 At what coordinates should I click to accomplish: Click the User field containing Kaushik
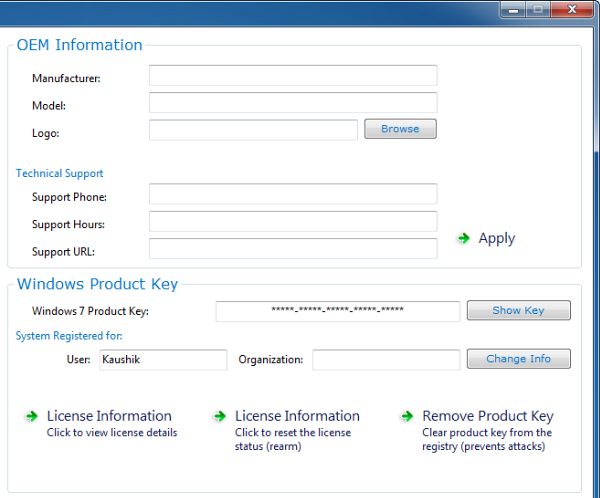coord(163,360)
